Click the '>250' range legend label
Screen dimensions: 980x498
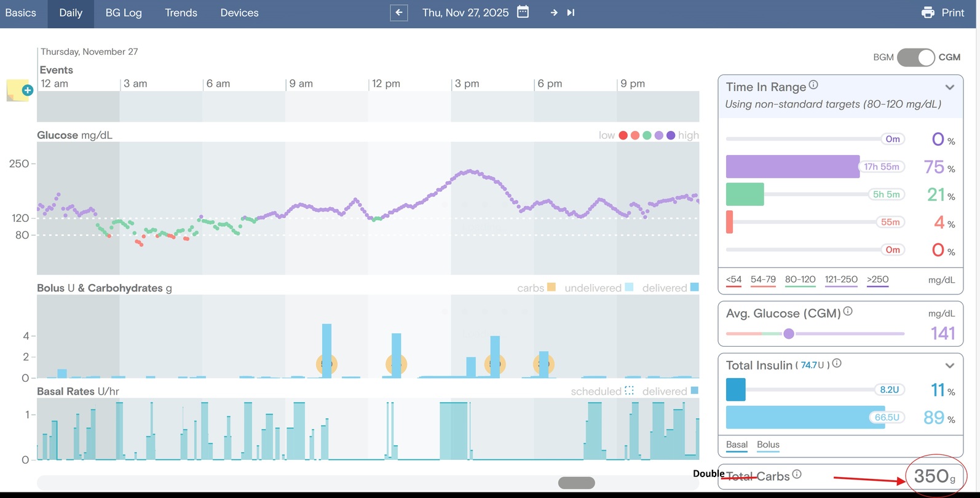coord(878,279)
